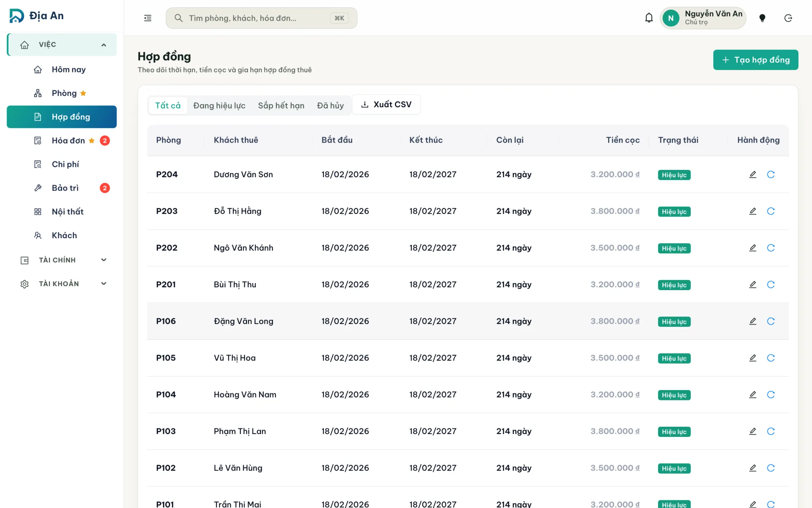Screen dimensions: 812x508
Task: Renew contract for room P204
Action: pyautogui.click(x=771, y=174)
